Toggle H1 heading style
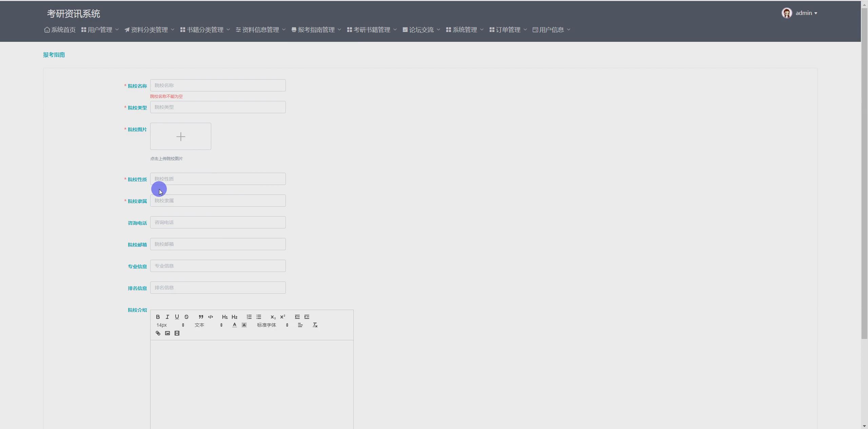868x429 pixels. [224, 317]
